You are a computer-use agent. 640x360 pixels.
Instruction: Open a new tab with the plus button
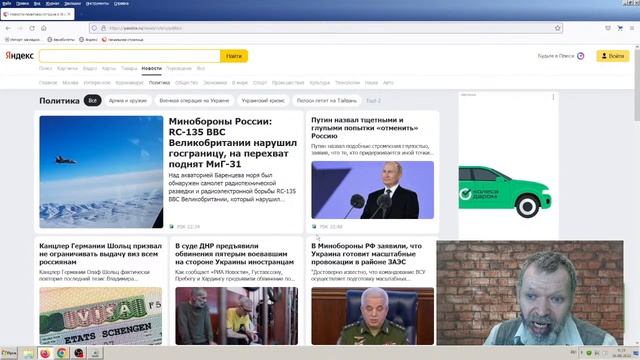[82, 14]
